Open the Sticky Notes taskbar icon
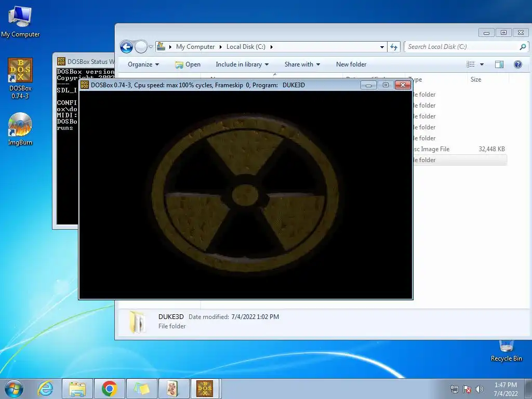Screen dimensions: 532x399 pos(141,389)
